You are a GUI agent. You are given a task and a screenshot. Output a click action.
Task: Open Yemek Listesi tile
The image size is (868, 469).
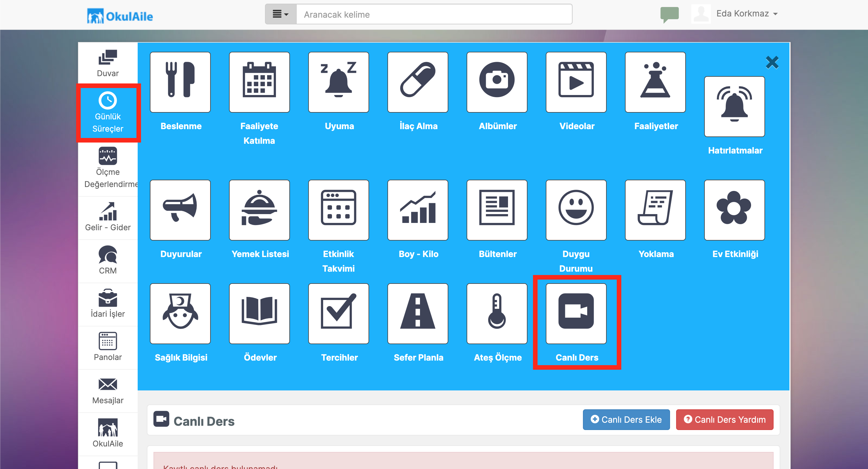259,210
